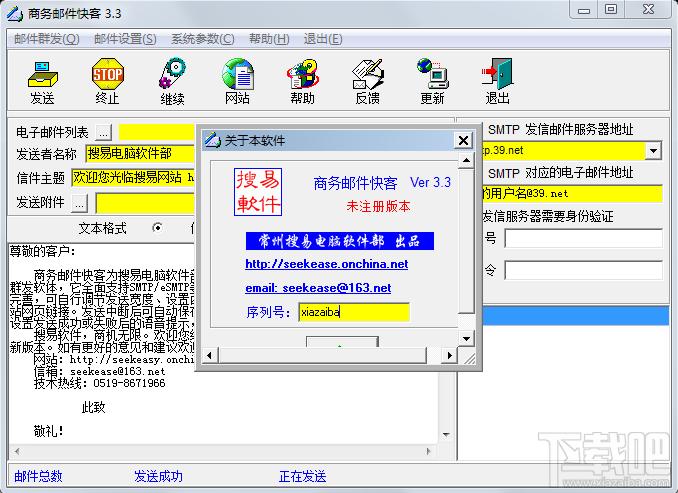
Task: Click the About dialog scroll right arrow
Action: tap(450, 355)
